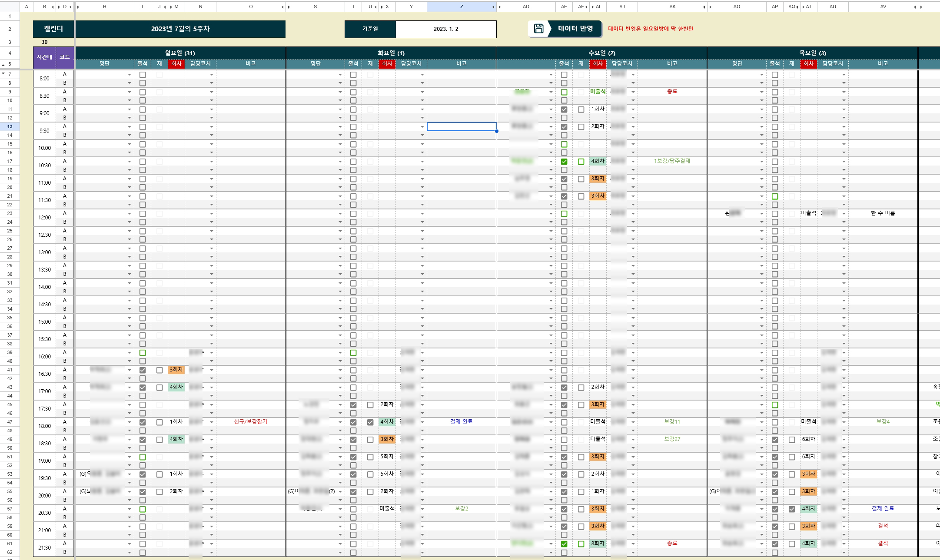The width and height of the screenshot is (940, 560).
Task: Click unhide arrow left of column AD header
Action: 500,7
